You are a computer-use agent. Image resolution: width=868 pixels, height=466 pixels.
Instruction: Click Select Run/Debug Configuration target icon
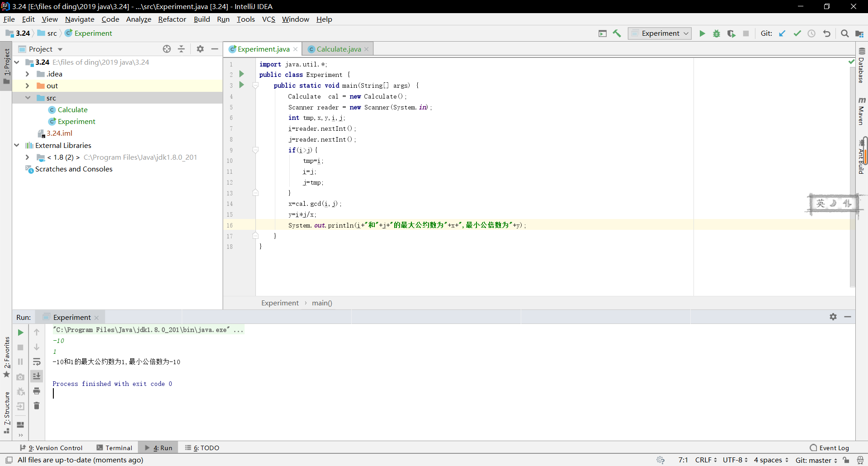pos(603,33)
